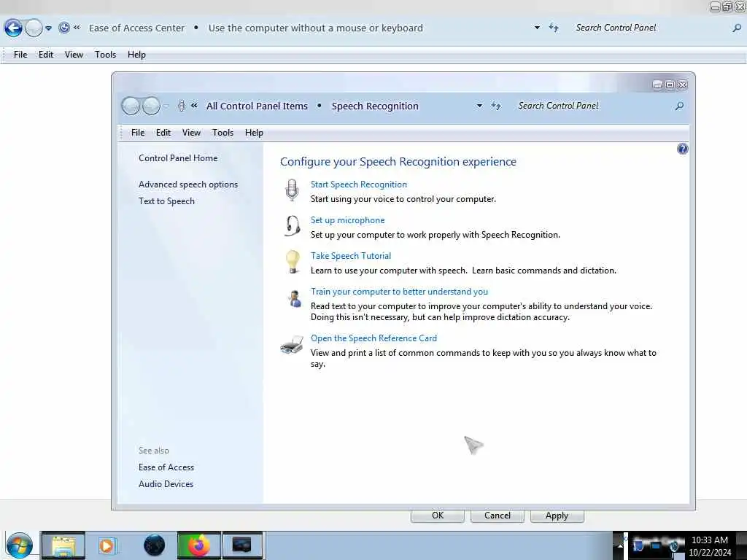Click the OK button
This screenshot has height=560, width=747.
tap(438, 516)
